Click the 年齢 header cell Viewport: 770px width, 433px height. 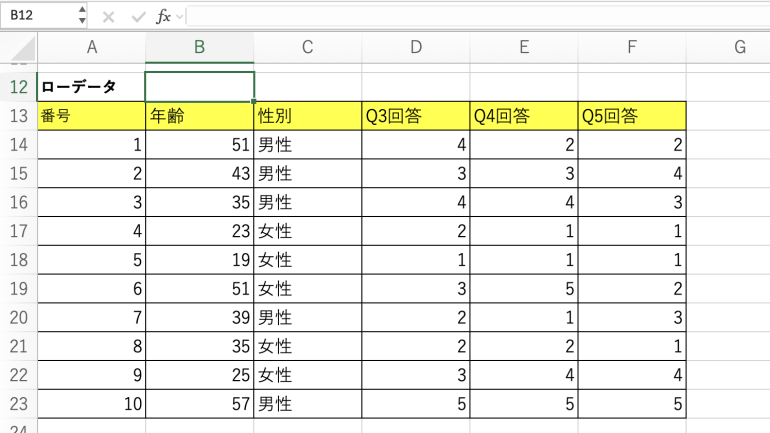coord(199,116)
